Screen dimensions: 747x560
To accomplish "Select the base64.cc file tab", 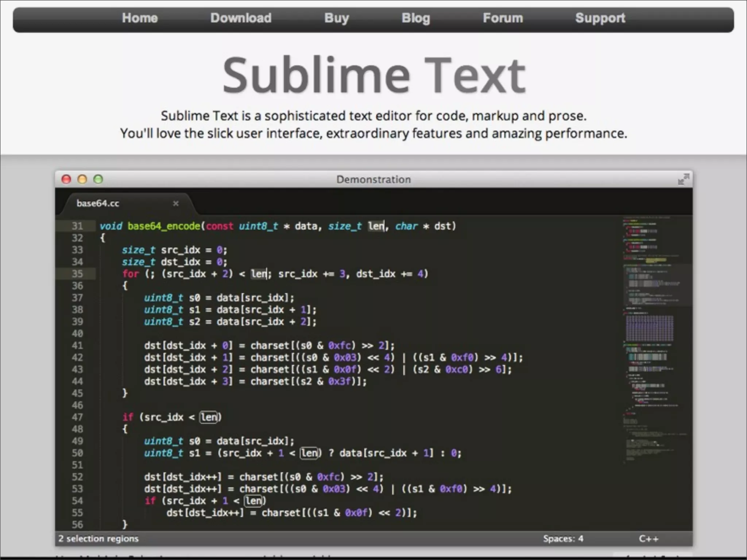I will point(98,203).
